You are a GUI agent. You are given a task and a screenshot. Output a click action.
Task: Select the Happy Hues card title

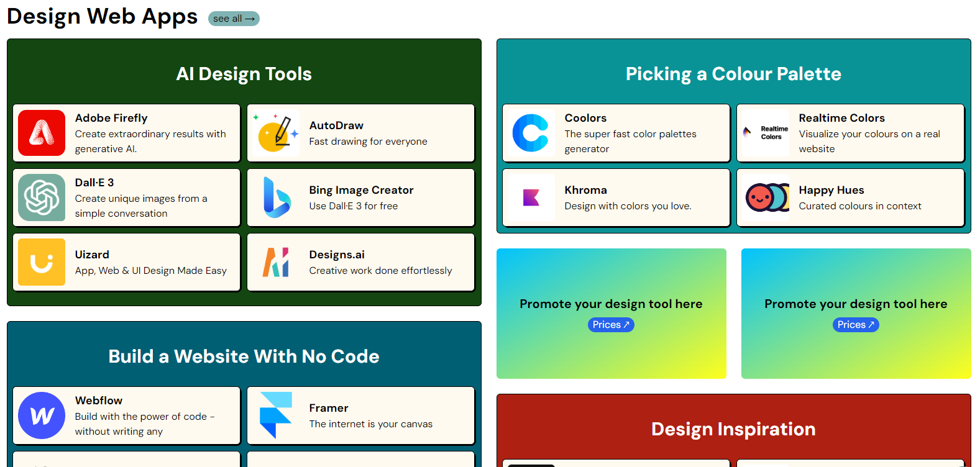pyautogui.click(x=831, y=190)
